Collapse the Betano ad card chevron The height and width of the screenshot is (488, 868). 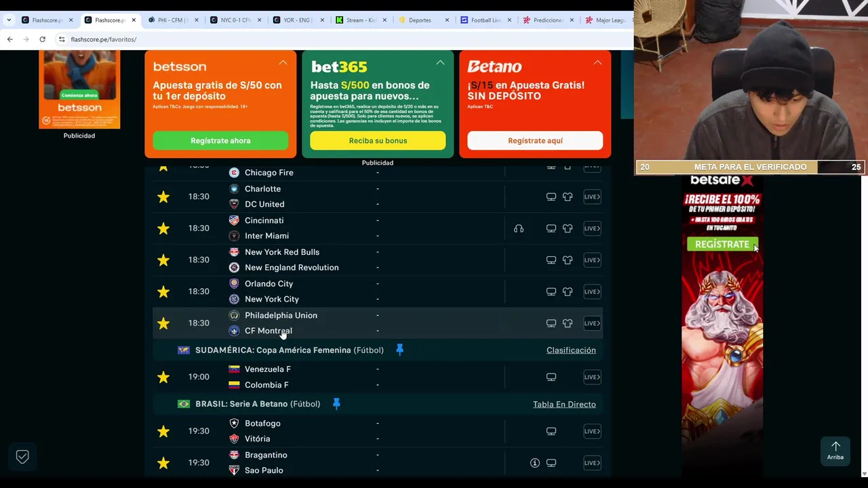tap(597, 62)
